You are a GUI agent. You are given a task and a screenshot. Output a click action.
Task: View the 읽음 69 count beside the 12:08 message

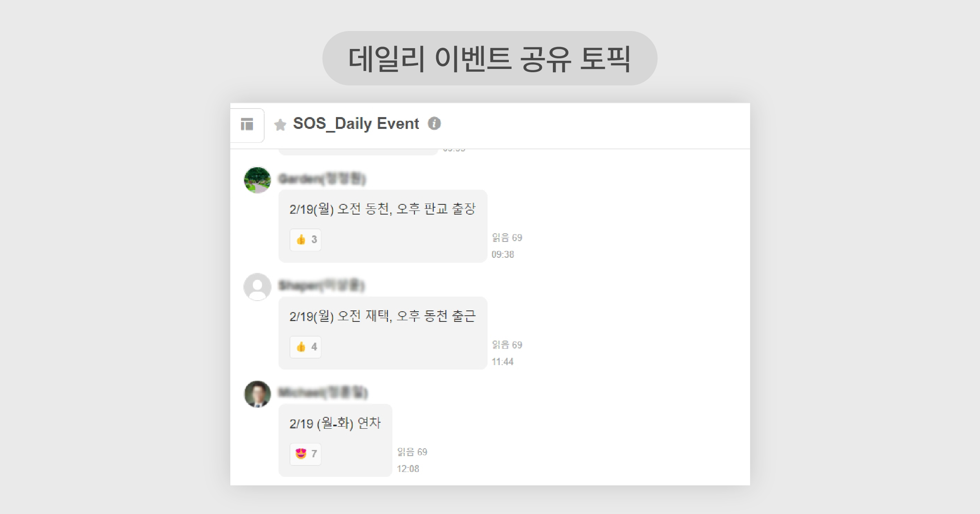point(412,452)
